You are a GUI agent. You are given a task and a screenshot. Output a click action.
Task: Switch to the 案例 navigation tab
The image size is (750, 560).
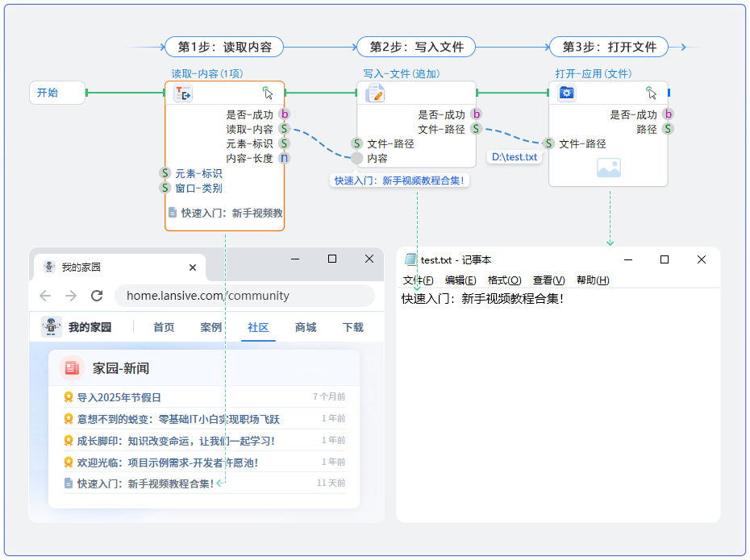[x=210, y=327]
